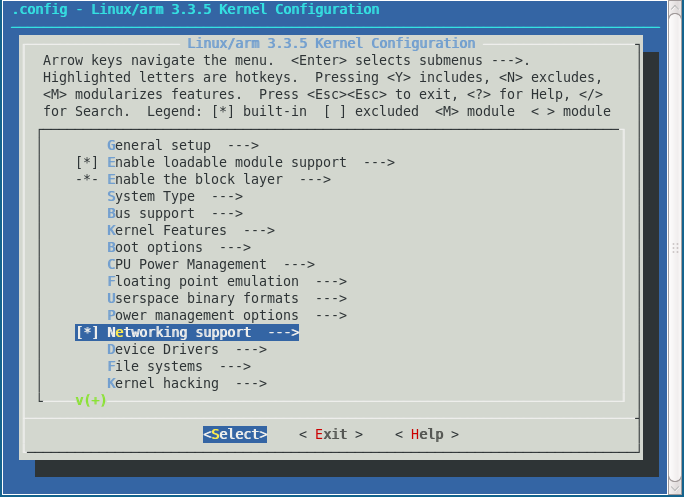
Task: Open the Kernel hacking submenu
Action: click(x=187, y=384)
